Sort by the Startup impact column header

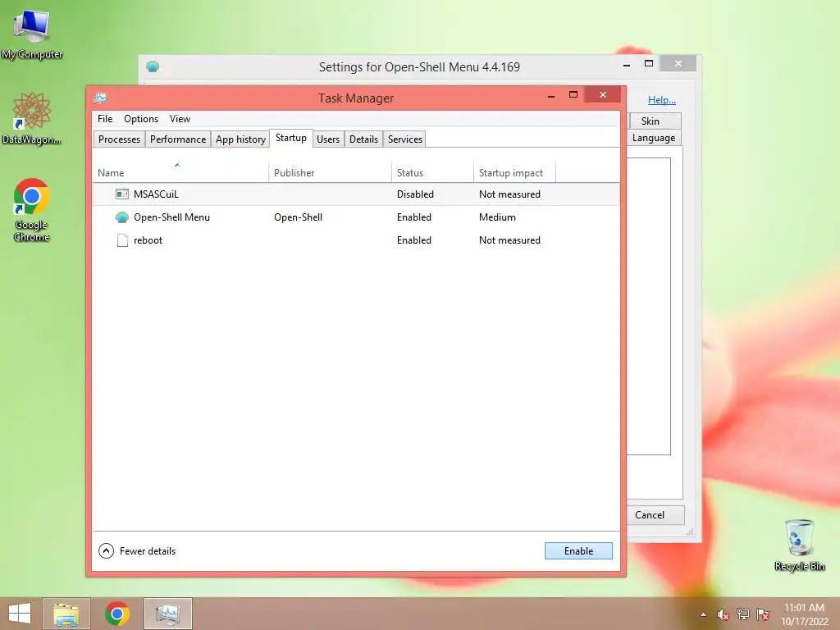(x=514, y=172)
